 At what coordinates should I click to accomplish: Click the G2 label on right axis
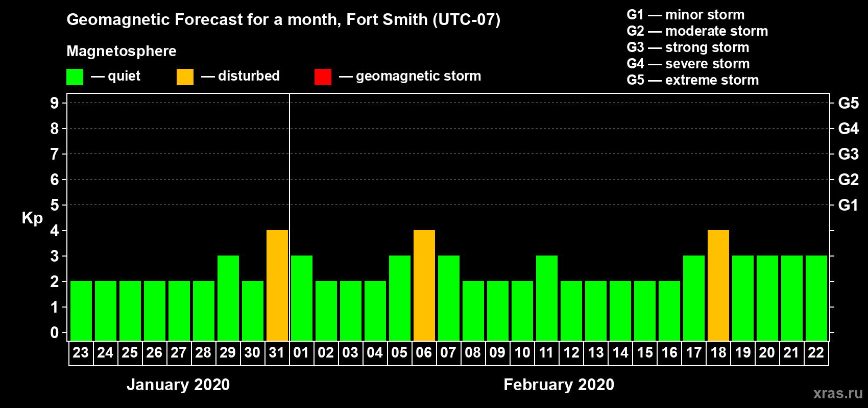coord(849,180)
